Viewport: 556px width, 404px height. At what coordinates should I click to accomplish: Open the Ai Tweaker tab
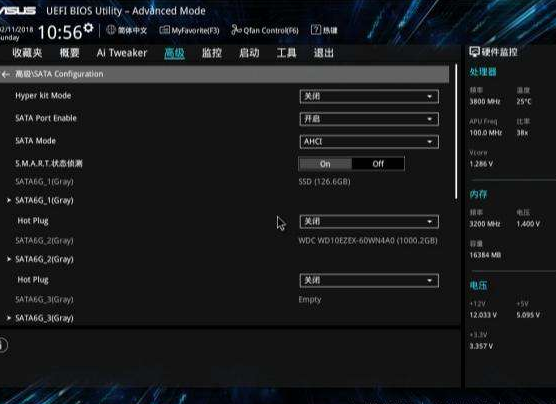tap(122, 53)
